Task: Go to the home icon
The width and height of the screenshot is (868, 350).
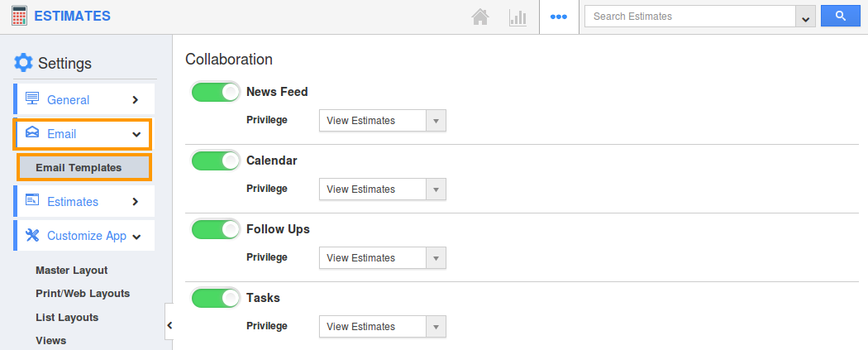Action: pos(480,17)
